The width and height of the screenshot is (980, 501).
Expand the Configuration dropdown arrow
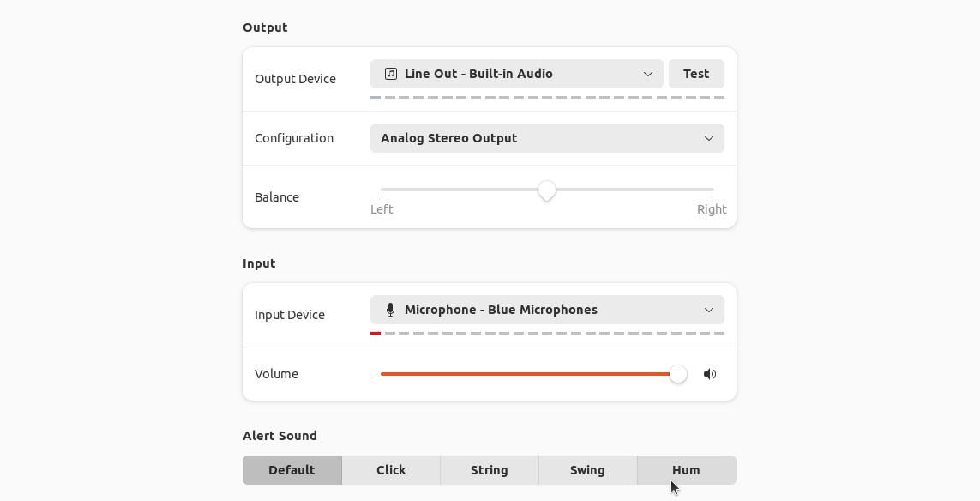click(x=709, y=138)
